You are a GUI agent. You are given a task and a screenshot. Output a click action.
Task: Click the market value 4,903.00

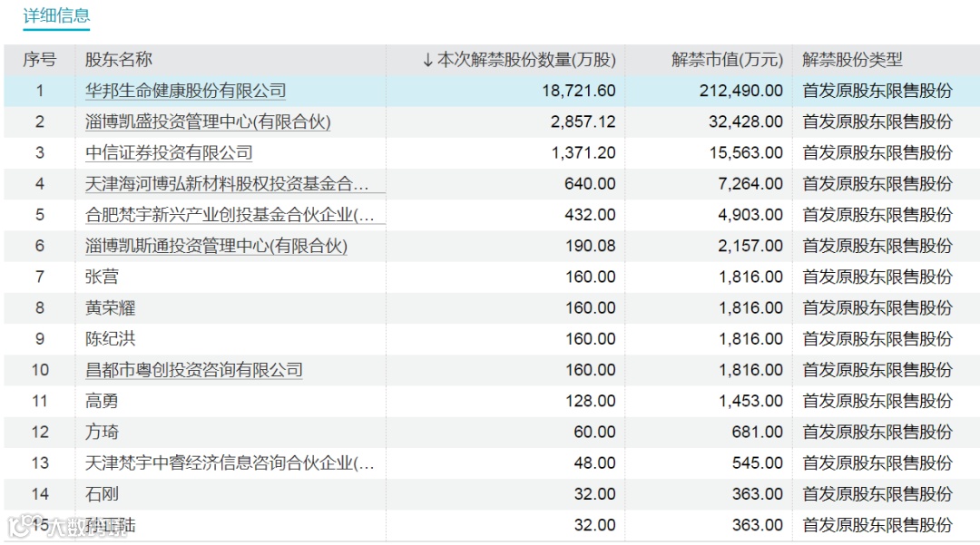(x=750, y=216)
